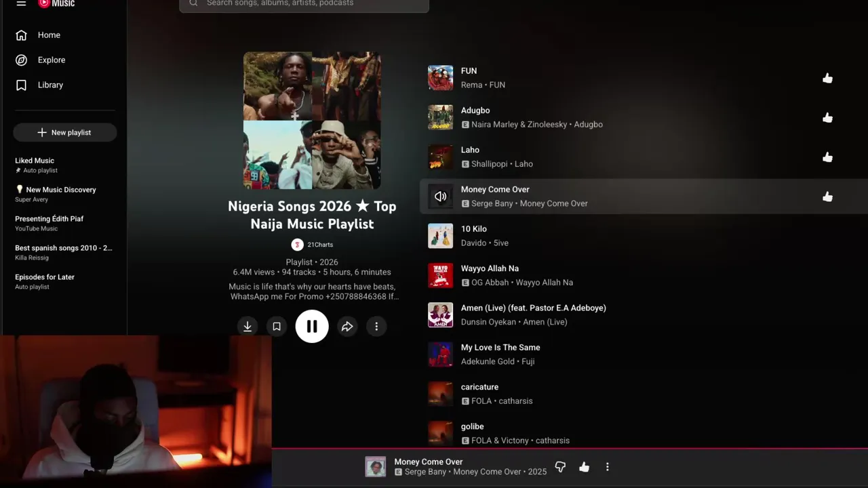The height and width of the screenshot is (488, 868).
Task: Dislike current song in player bar
Action: (560, 466)
